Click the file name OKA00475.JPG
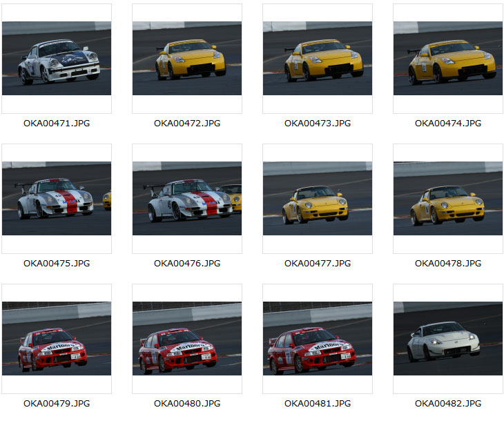 [x=57, y=264]
